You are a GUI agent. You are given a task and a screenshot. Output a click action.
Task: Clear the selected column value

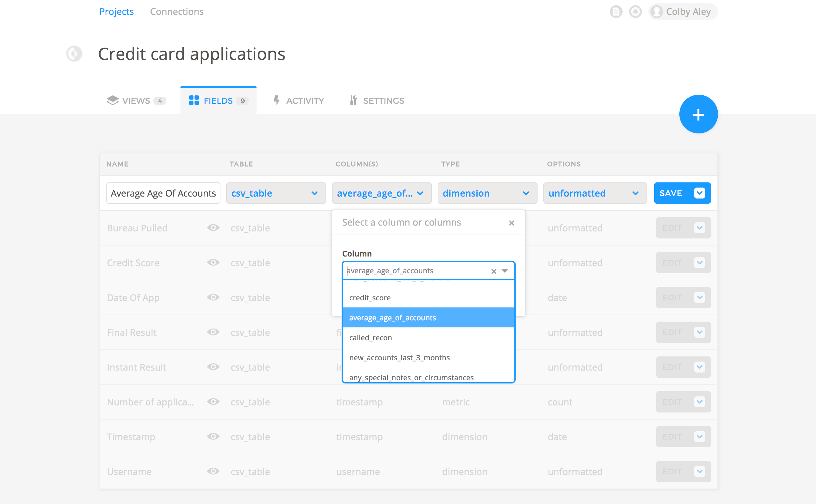click(493, 271)
